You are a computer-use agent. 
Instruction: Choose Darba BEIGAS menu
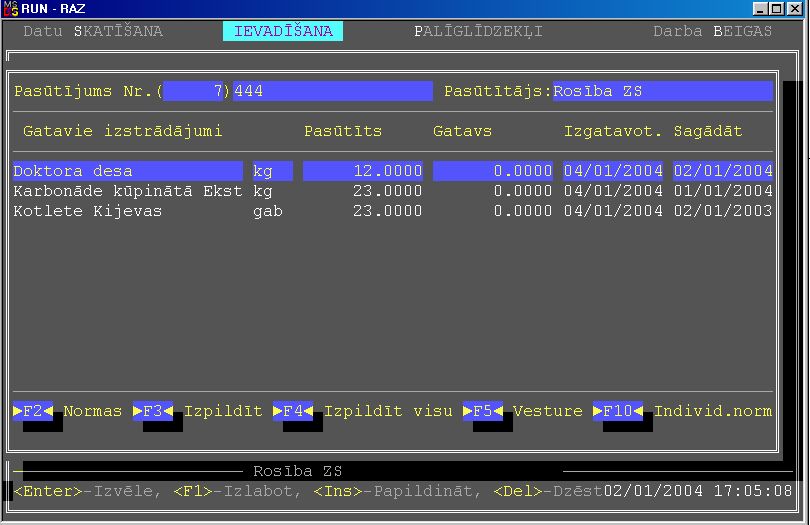click(712, 31)
